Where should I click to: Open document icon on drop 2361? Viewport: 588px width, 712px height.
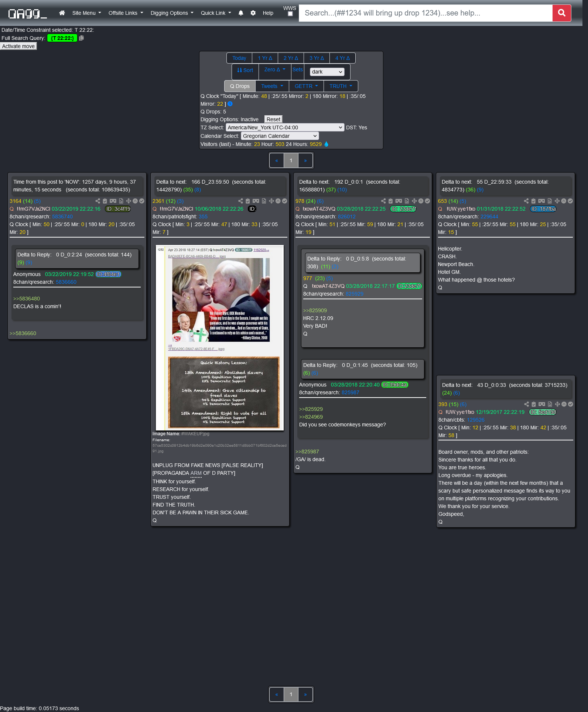(x=264, y=201)
